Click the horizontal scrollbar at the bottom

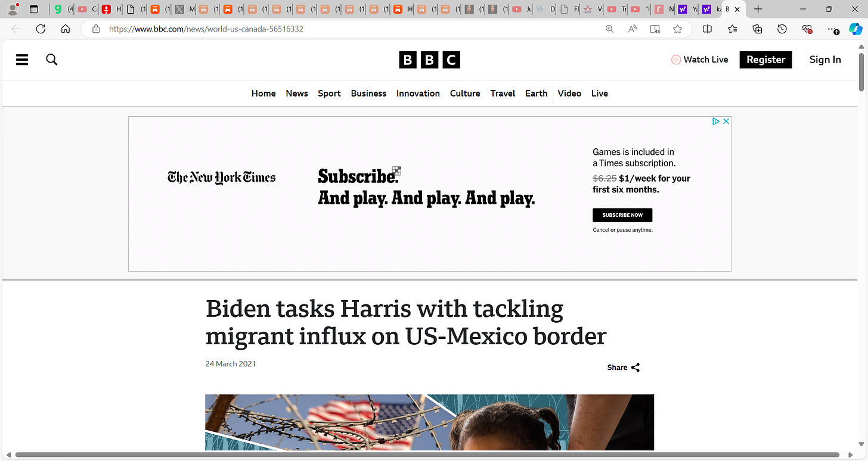pos(427,455)
